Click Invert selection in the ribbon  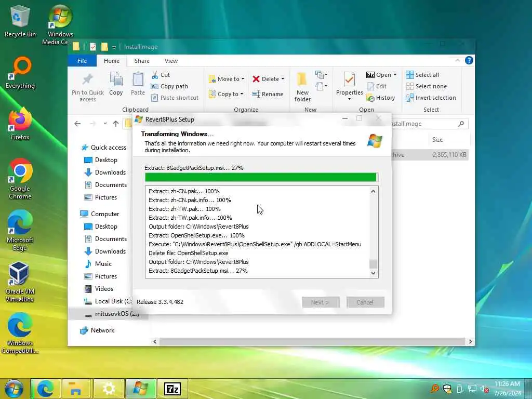tap(431, 98)
